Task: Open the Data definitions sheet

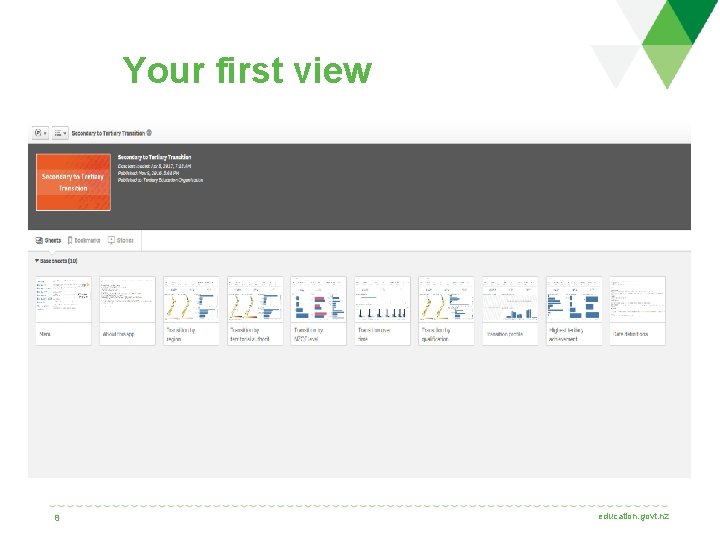Action: 637,310
